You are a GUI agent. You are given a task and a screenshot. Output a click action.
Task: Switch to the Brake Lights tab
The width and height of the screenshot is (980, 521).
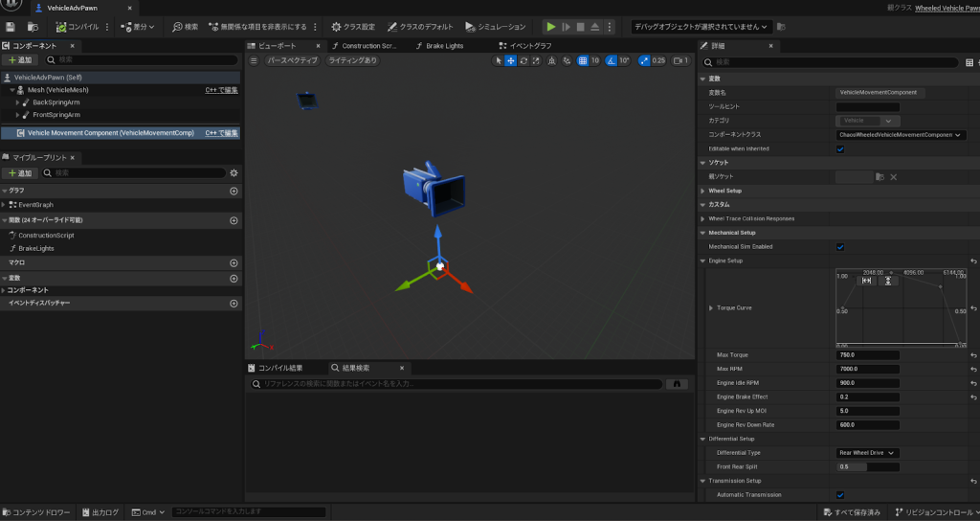446,46
